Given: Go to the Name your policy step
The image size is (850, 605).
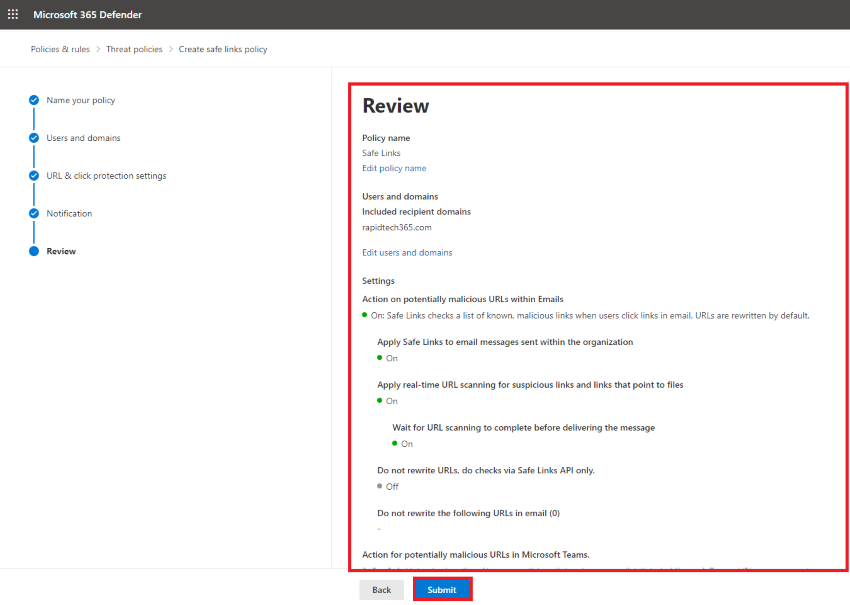Looking at the screenshot, I should click(x=81, y=100).
